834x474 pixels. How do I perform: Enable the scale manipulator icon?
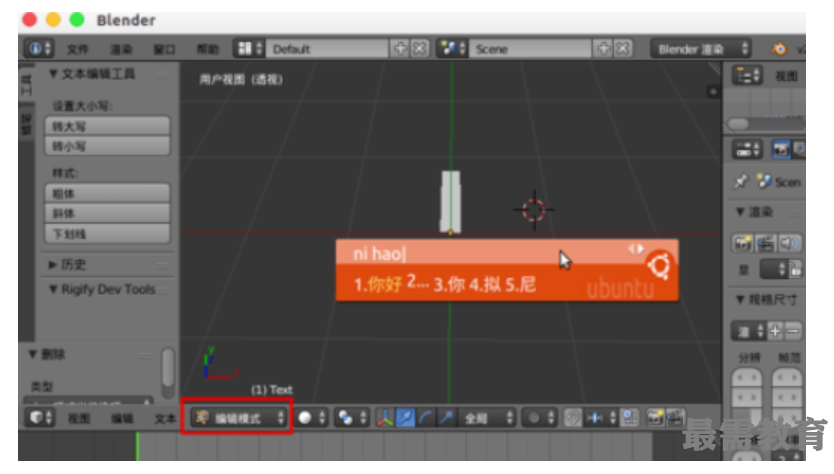pos(446,418)
